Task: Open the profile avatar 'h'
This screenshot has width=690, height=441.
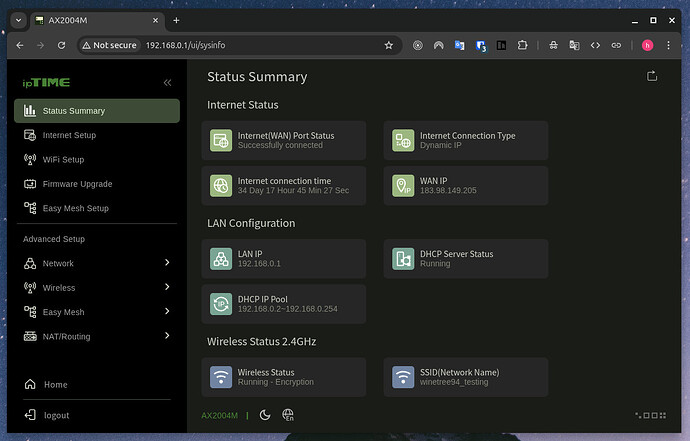Action: point(647,45)
